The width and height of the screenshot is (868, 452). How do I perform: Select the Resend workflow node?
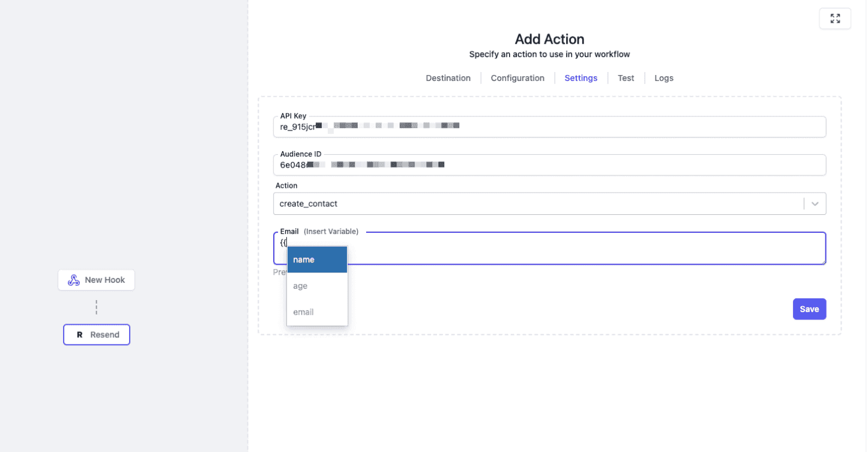tap(97, 335)
